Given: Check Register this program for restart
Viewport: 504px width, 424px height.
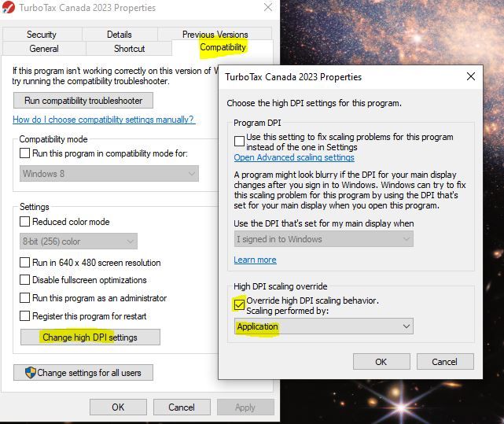Looking at the screenshot, I should point(24,315).
